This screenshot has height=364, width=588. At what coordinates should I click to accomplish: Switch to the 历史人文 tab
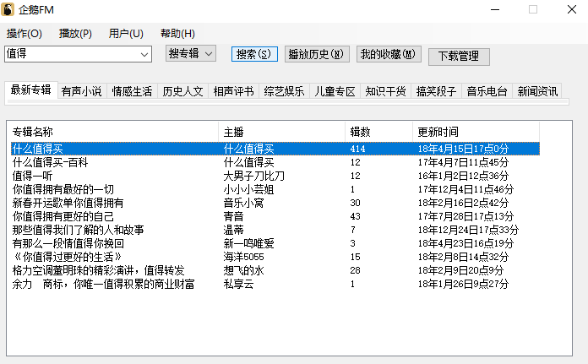tap(183, 91)
